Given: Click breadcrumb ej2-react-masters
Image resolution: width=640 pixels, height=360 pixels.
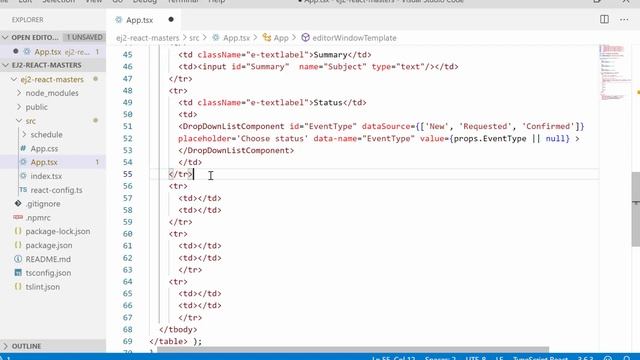Looking at the screenshot, I should tap(147, 38).
